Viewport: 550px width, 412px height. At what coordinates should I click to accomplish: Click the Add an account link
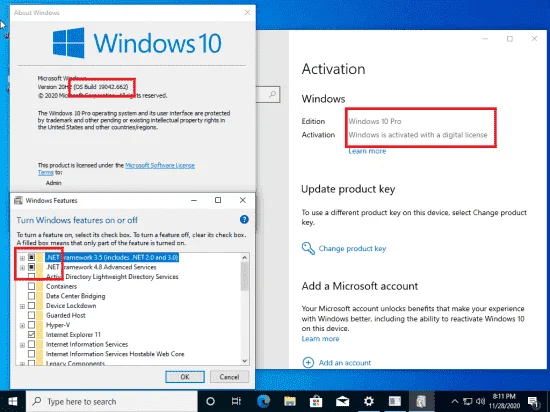point(344,363)
